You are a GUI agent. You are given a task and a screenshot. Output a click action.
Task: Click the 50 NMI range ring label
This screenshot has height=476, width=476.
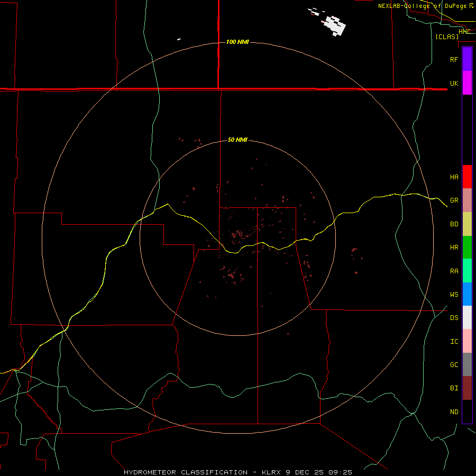237,140
